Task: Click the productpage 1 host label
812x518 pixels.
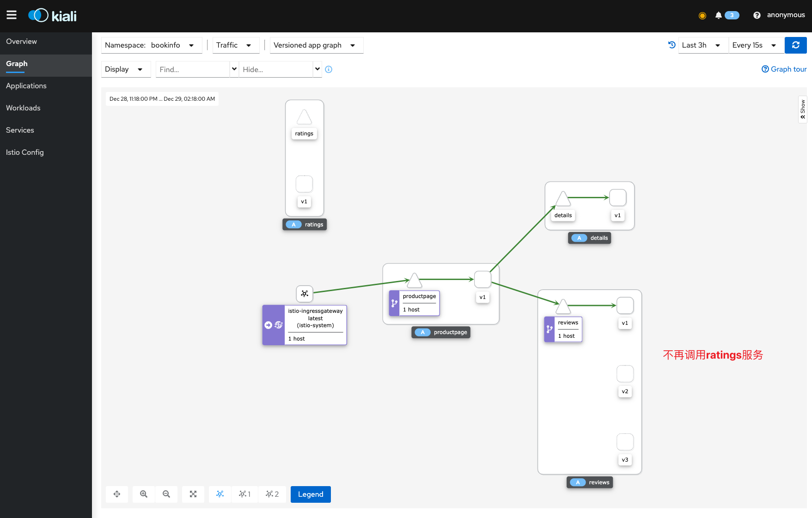Action: 411,310
